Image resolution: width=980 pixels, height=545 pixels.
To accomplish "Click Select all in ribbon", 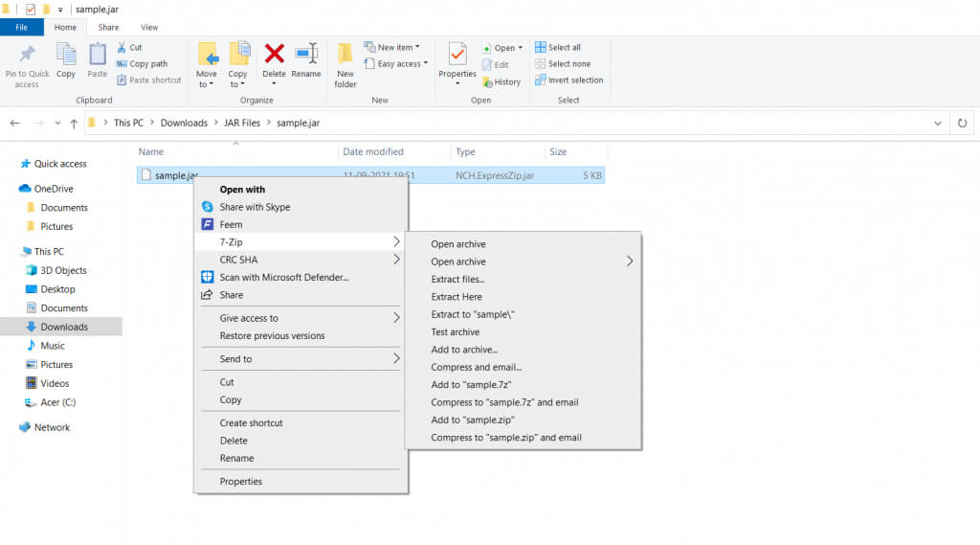I will click(x=558, y=48).
